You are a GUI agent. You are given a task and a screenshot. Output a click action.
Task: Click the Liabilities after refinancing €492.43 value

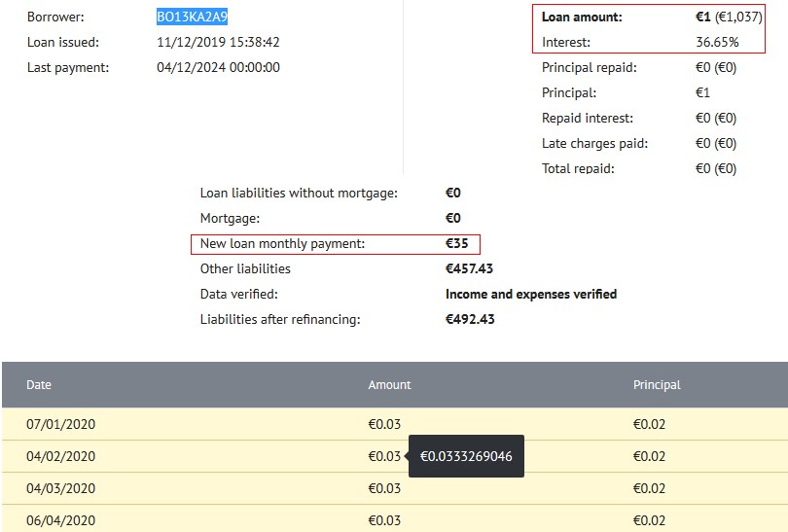pyautogui.click(x=470, y=319)
